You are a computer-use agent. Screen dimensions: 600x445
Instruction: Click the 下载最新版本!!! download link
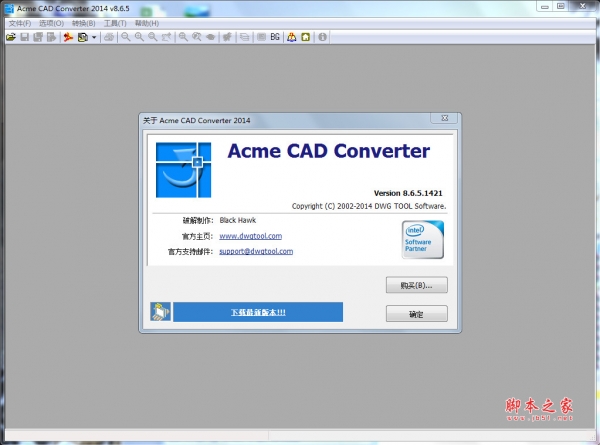point(258,312)
